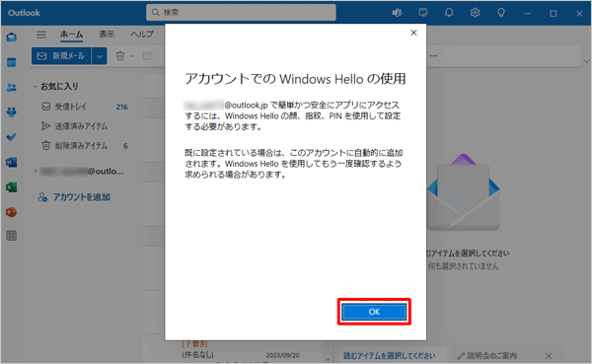Viewport: 592px width, 364px height.
Task: Open the 説明会のご案内 draft tab
Action: pyautogui.click(x=492, y=356)
